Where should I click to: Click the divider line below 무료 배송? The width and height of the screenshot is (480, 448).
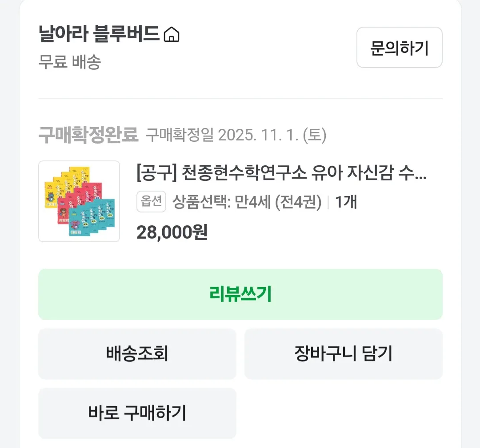pos(240,98)
